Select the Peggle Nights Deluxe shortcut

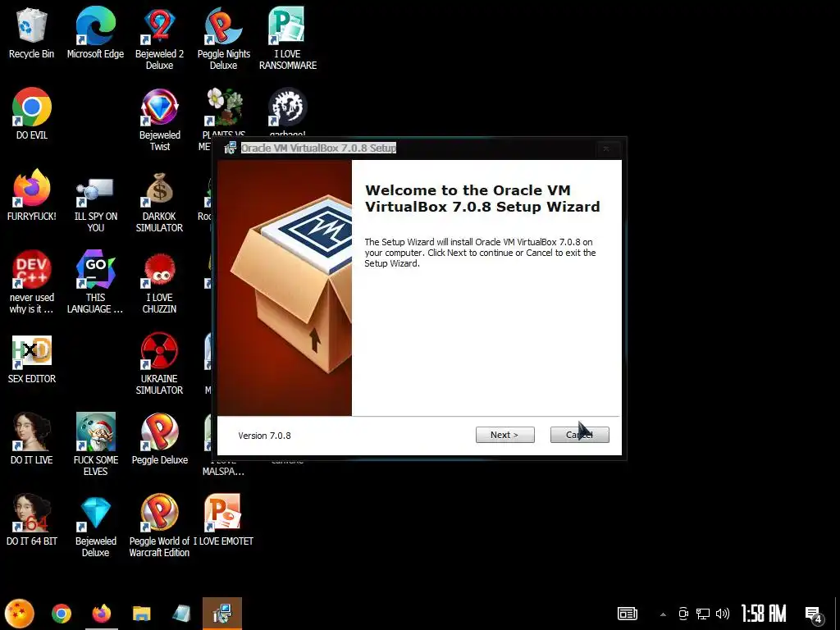[x=223, y=39]
